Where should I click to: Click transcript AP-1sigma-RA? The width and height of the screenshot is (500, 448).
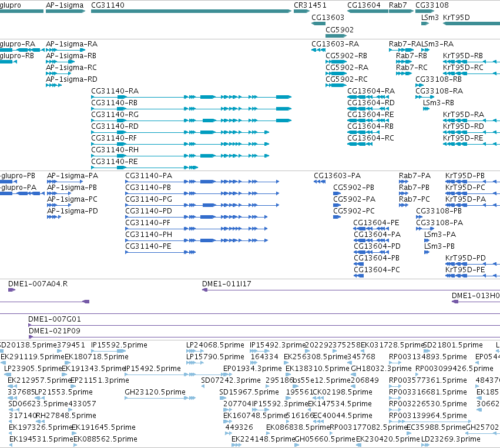pyautogui.click(x=65, y=50)
